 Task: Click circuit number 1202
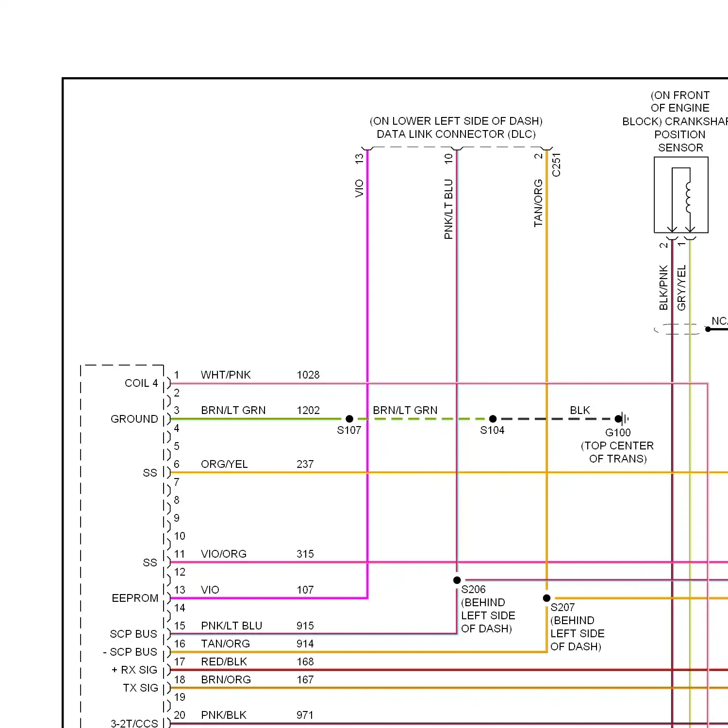point(308,410)
